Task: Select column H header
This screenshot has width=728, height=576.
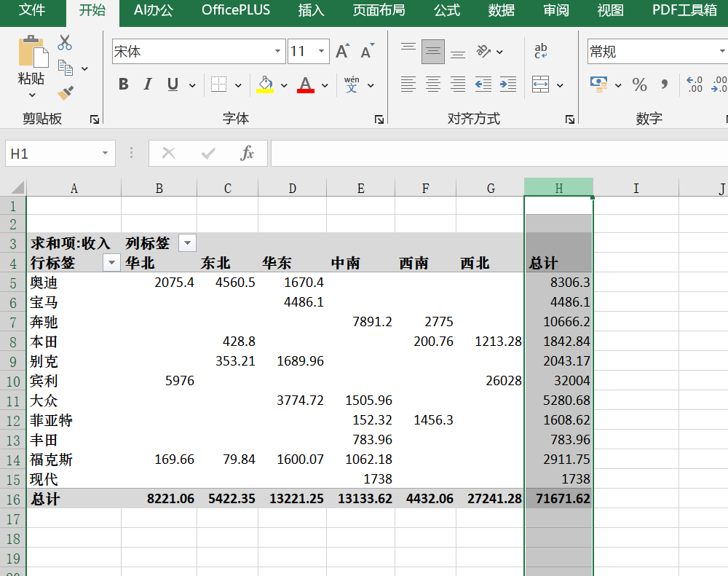Action: [x=558, y=188]
